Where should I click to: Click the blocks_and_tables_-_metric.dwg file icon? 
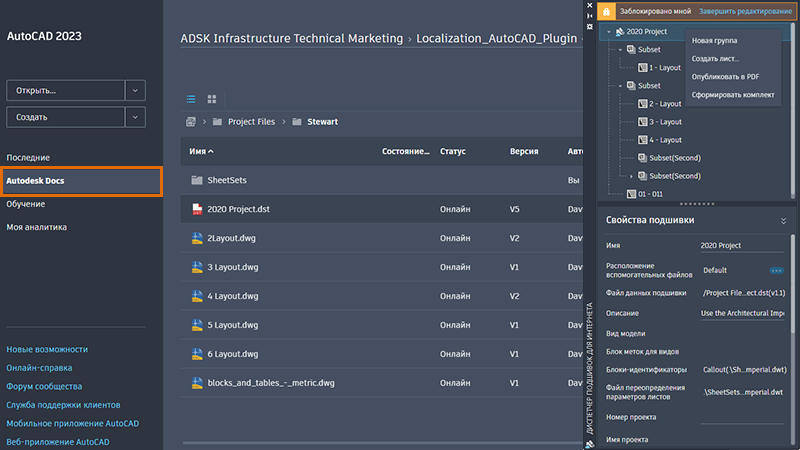click(197, 383)
